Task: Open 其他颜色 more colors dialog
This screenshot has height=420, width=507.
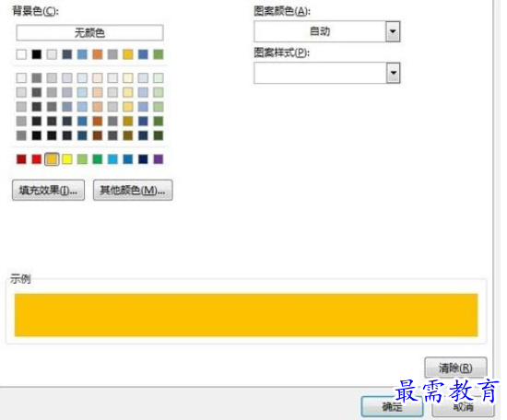Action: click(133, 190)
